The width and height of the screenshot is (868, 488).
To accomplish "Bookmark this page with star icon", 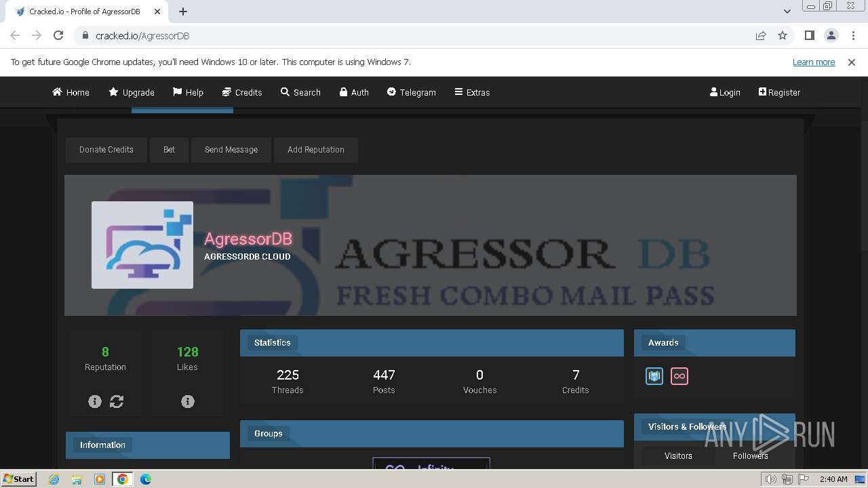I will tap(783, 35).
